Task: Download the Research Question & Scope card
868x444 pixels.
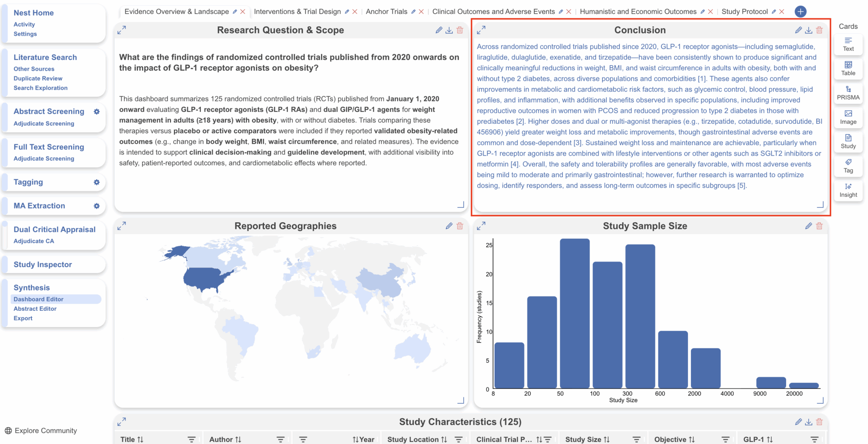Action: pos(449,30)
